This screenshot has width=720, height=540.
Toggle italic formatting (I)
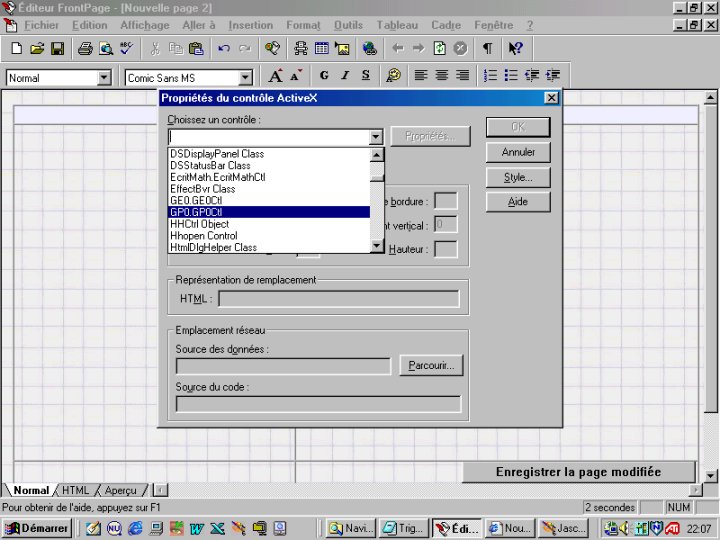[345, 75]
